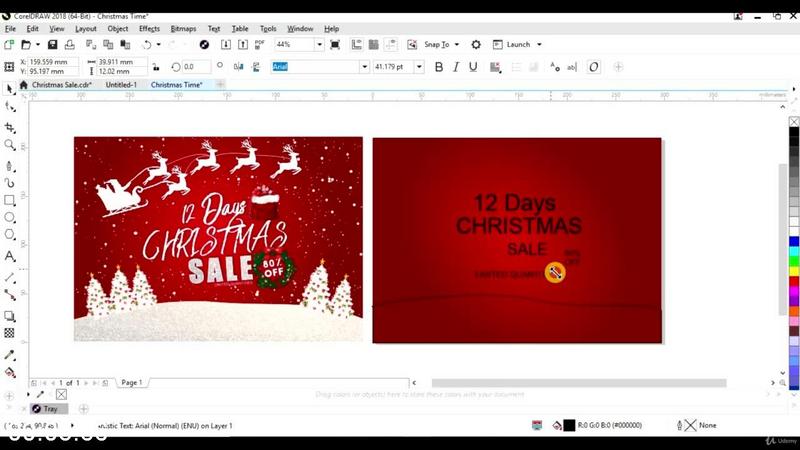800x450 pixels.
Task: Click the no-fill X swatch in palette
Action: point(794,121)
